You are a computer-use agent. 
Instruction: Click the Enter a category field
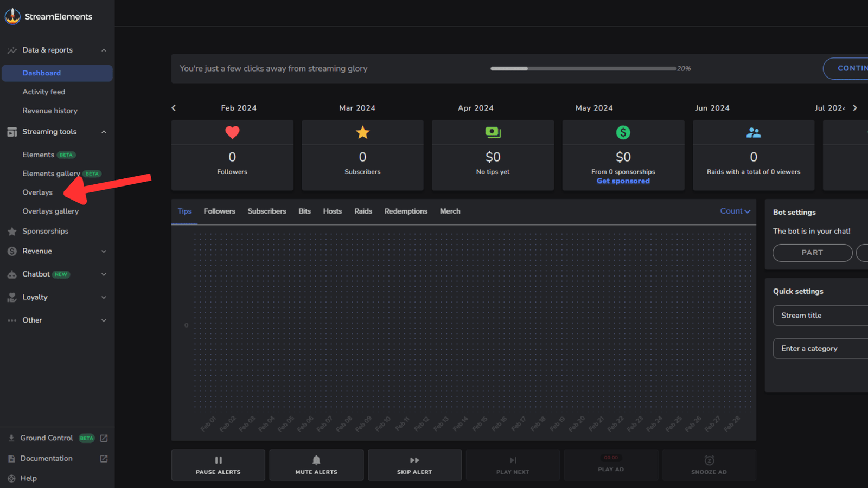coord(820,349)
